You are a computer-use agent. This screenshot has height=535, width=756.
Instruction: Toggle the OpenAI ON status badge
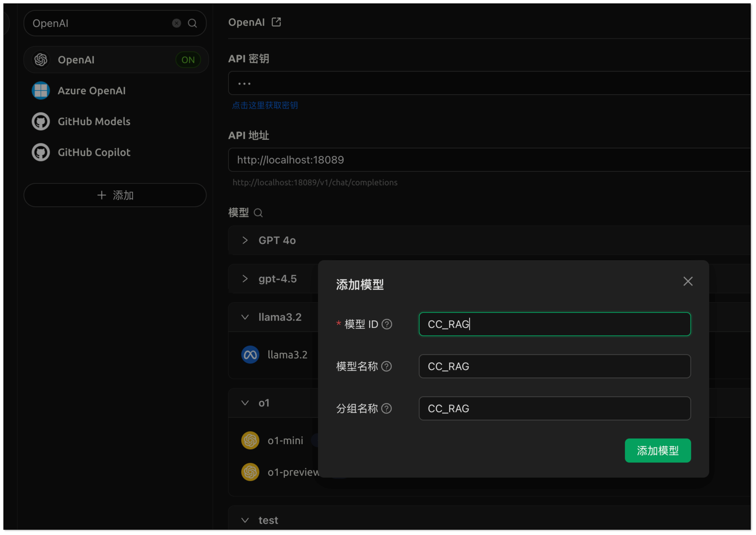[188, 60]
